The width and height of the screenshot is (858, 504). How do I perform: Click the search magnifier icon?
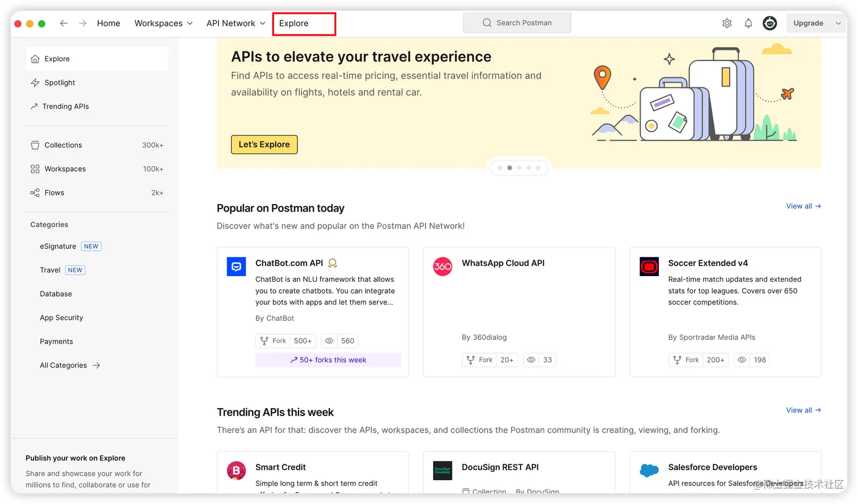[x=487, y=23]
